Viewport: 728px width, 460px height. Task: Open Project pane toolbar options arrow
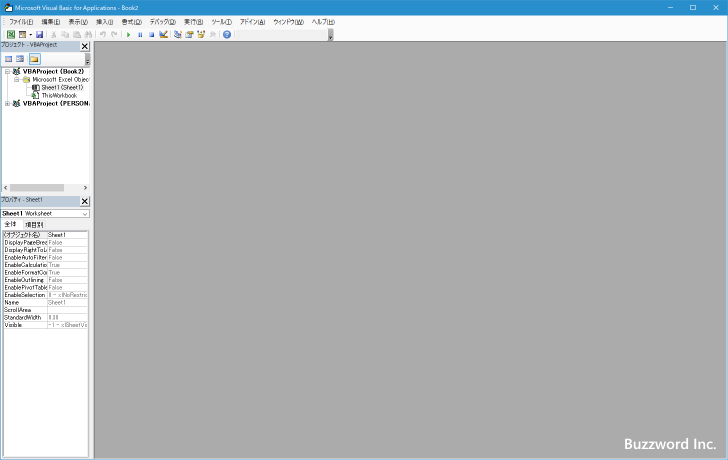tap(87, 59)
